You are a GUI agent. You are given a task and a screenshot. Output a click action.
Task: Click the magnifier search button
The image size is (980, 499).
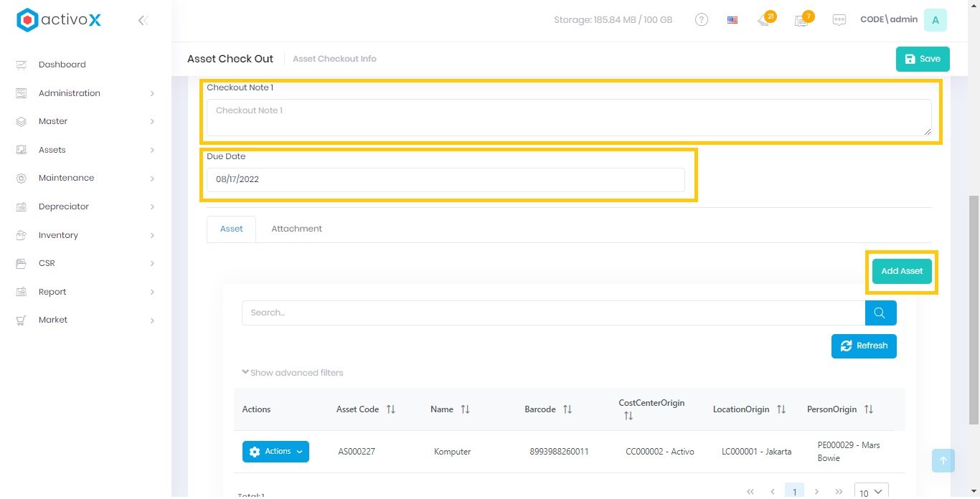(x=880, y=313)
